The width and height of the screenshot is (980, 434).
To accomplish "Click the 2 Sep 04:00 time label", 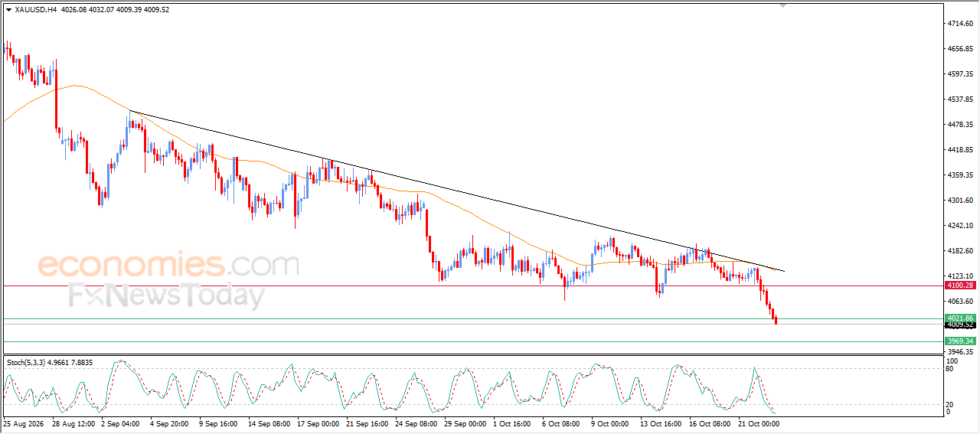I will [119, 423].
